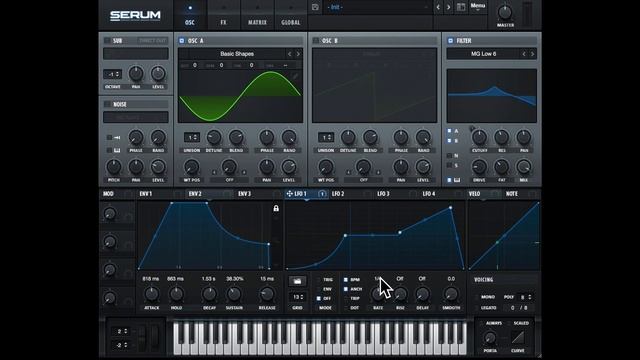Open the MATRIX tab
This screenshot has width=640, height=360.
pyautogui.click(x=257, y=15)
